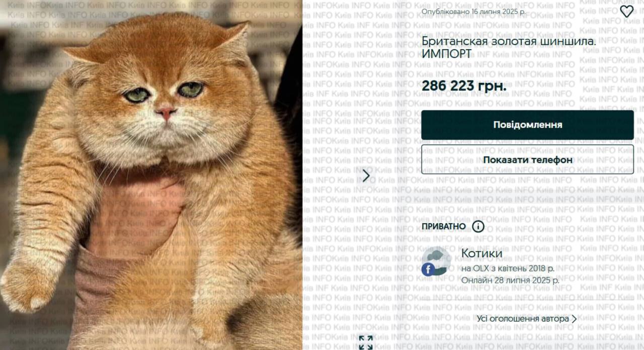Show next photo with right chevron
The height and width of the screenshot is (350, 644).
point(366,176)
